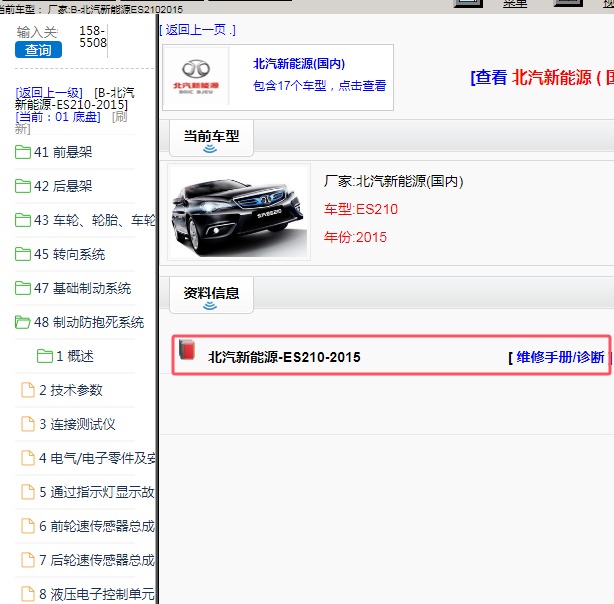
Task: Select the 当前车型 tab
Action: pyautogui.click(x=211, y=138)
